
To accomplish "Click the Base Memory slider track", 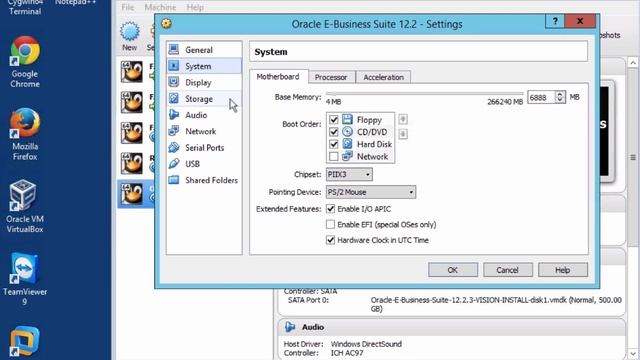I will click(x=424, y=94).
